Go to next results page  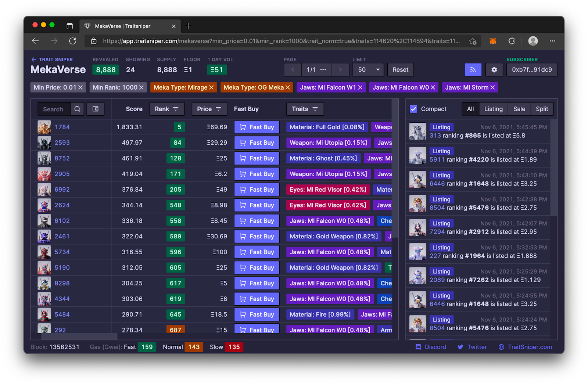pos(340,70)
